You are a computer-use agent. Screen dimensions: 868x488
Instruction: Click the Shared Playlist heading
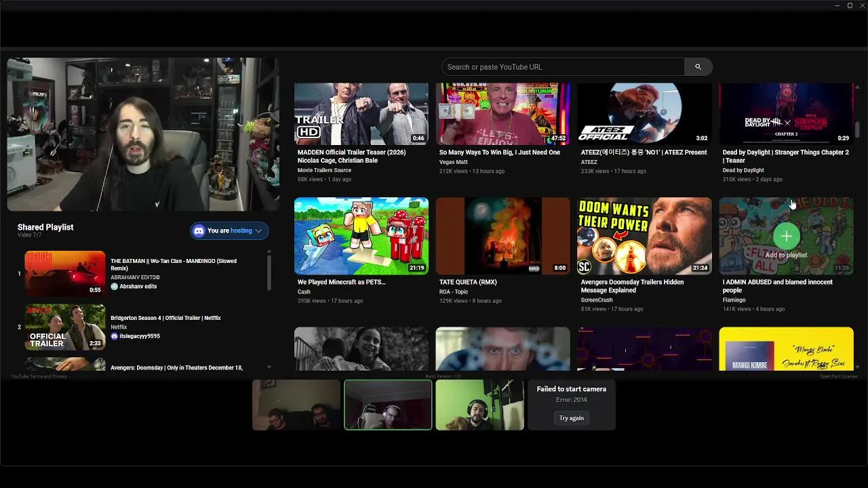pos(45,227)
